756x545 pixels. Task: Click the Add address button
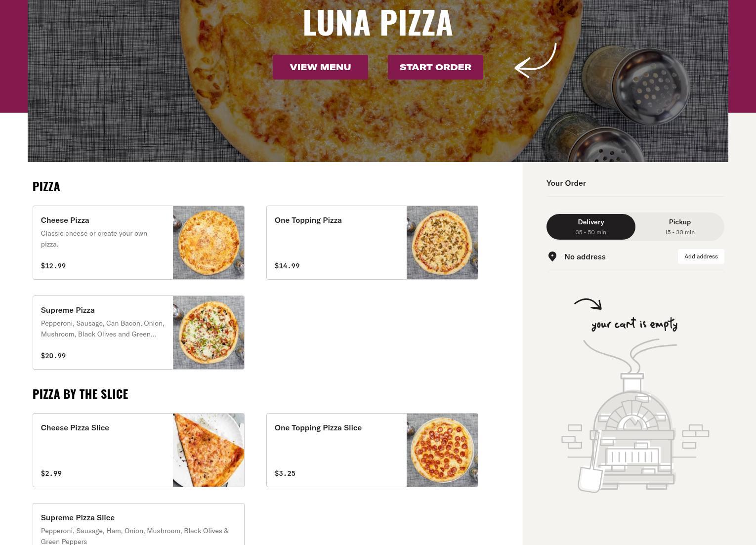[701, 256]
